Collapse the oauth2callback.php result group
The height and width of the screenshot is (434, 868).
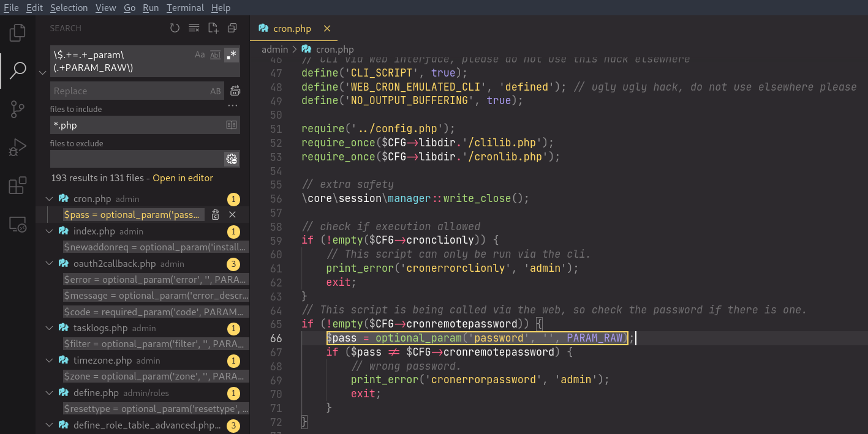click(x=49, y=264)
